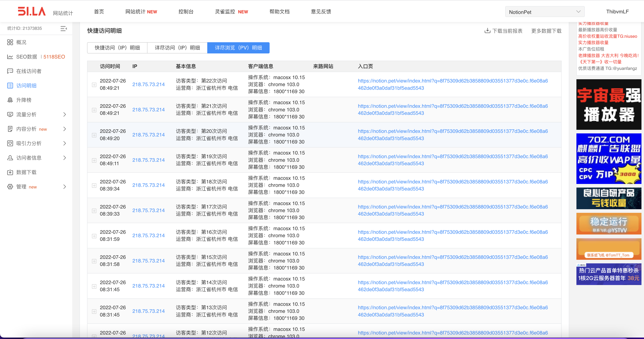
Task: Open 控制台 in the top navigation
Action: pos(186,12)
